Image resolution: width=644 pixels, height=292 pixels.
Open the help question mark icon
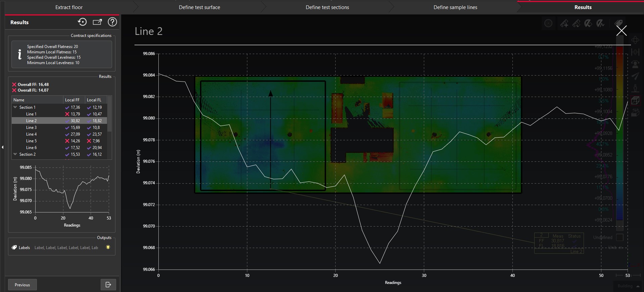pos(112,22)
